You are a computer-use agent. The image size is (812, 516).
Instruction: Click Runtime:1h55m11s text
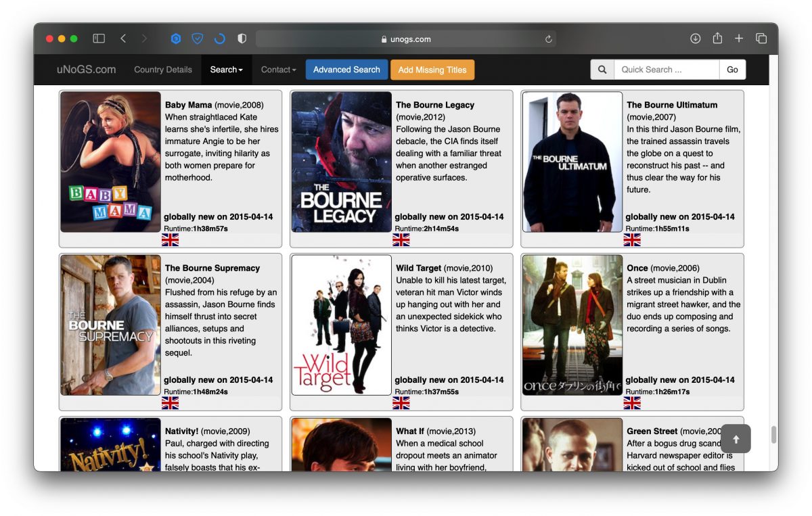(658, 229)
